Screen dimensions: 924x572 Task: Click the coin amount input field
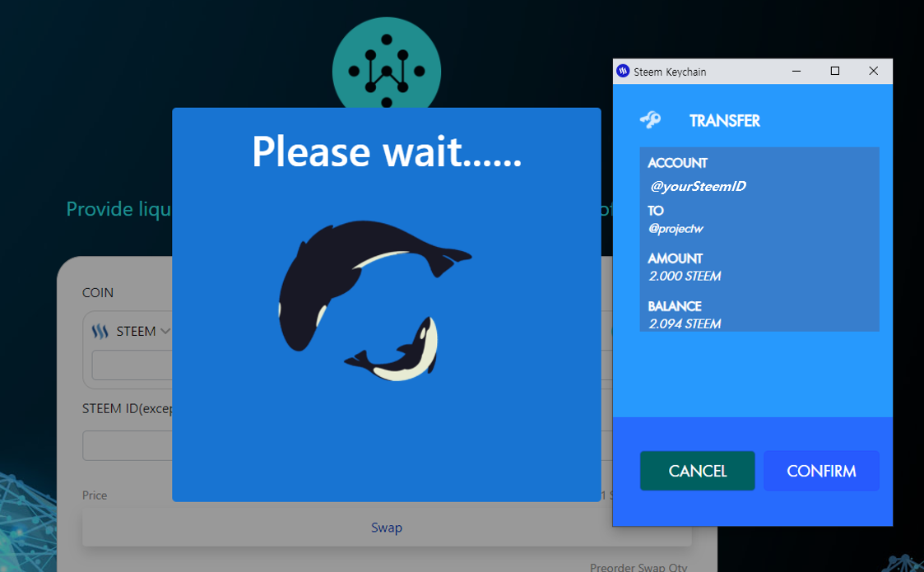132,365
